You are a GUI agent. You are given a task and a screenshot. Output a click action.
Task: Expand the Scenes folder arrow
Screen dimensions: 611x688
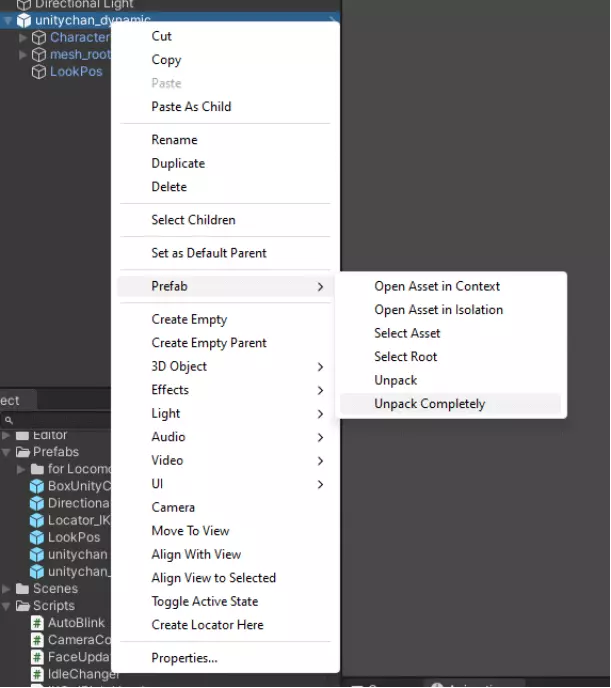click(x=7, y=589)
